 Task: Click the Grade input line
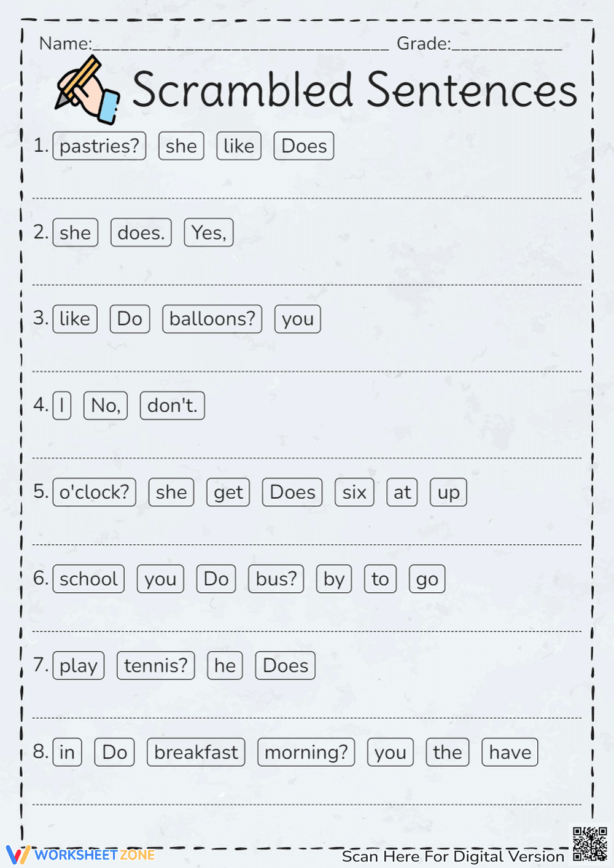(507, 45)
